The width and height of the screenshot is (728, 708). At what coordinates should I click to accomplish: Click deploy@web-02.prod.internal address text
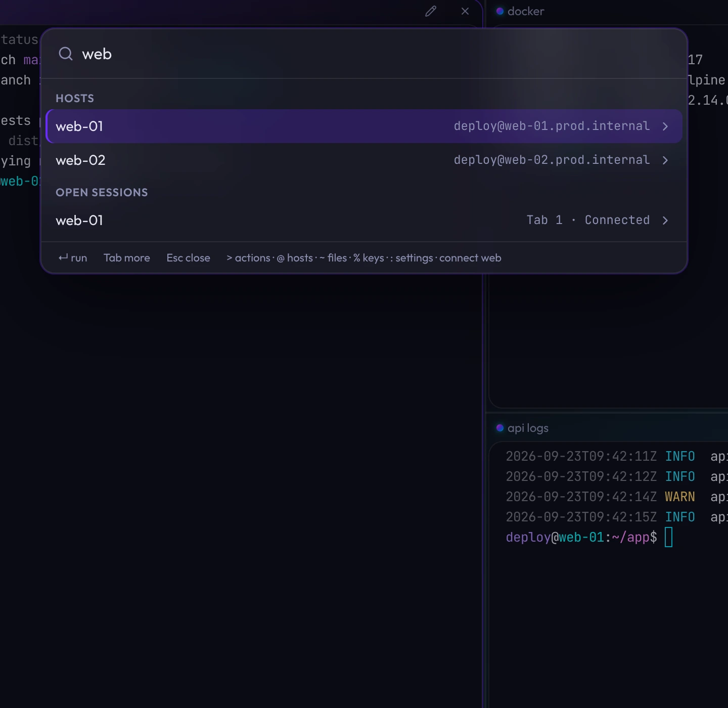(x=552, y=160)
